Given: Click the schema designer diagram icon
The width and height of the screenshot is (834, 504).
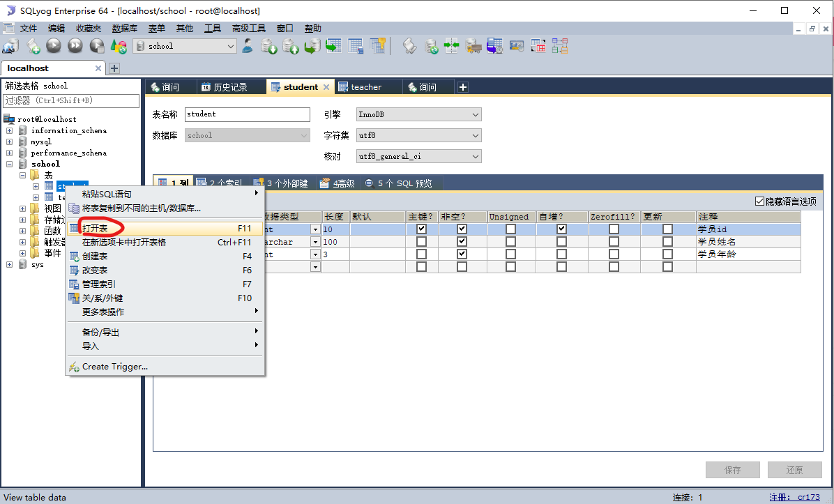Looking at the screenshot, I should [559, 46].
